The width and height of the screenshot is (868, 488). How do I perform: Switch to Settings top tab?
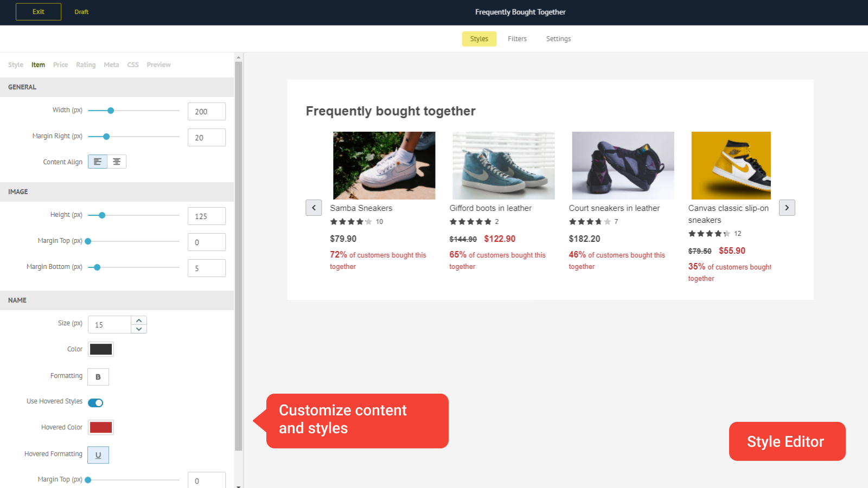(558, 38)
